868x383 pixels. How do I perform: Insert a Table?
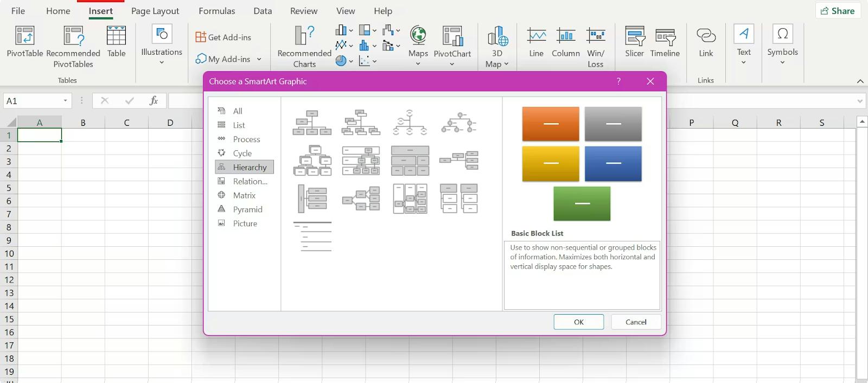pos(116,42)
